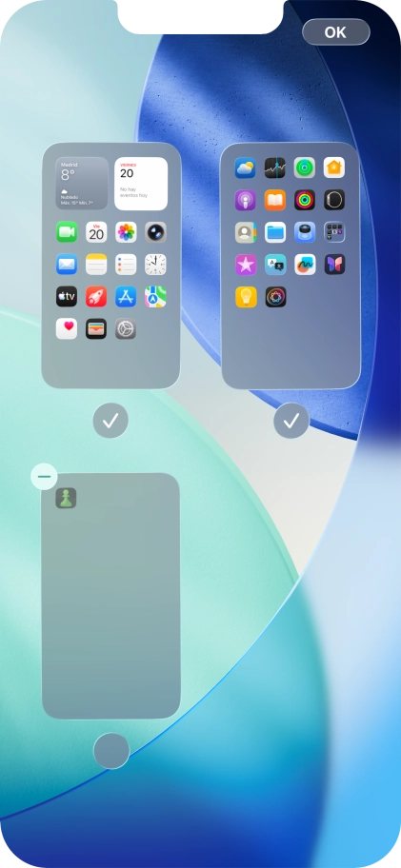This screenshot has width=401, height=868.
Task: Tap the Health heart icon
Action: (67, 328)
